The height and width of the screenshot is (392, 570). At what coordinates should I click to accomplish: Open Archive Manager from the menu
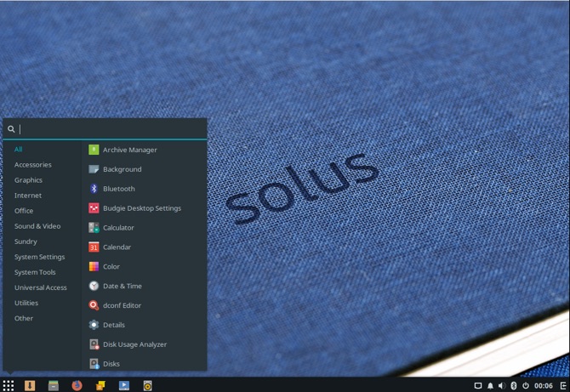point(129,150)
